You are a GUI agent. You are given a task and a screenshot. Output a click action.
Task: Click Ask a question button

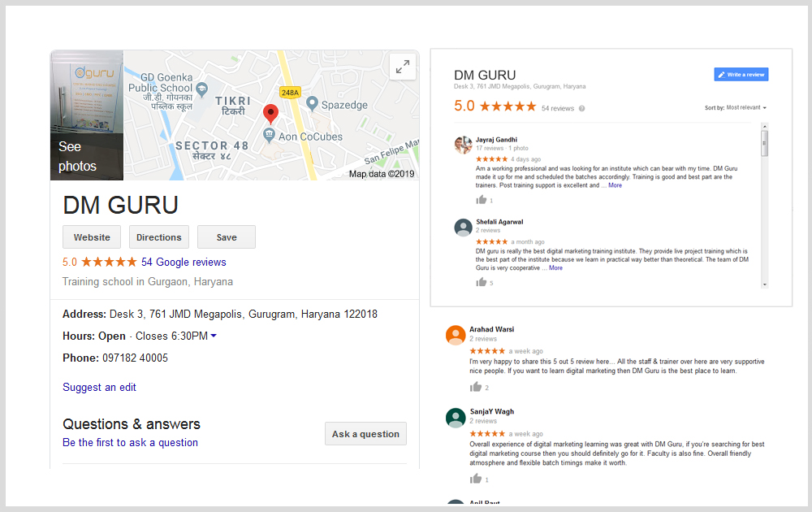tap(365, 434)
